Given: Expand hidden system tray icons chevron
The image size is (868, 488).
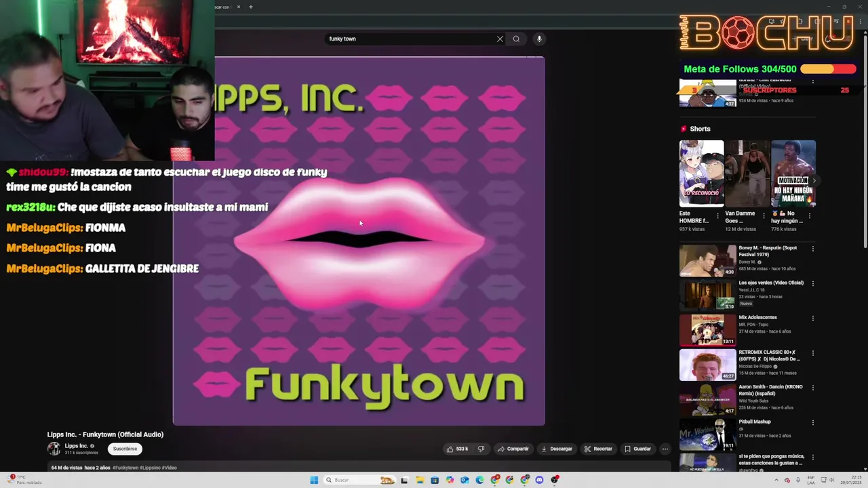Looking at the screenshot, I should coord(776,480).
